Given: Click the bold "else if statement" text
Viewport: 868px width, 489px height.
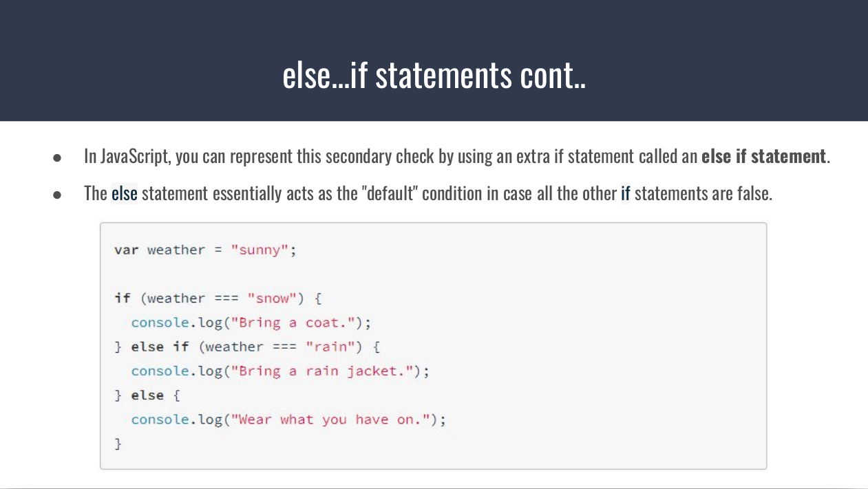Looking at the screenshot, I should coord(763,157).
